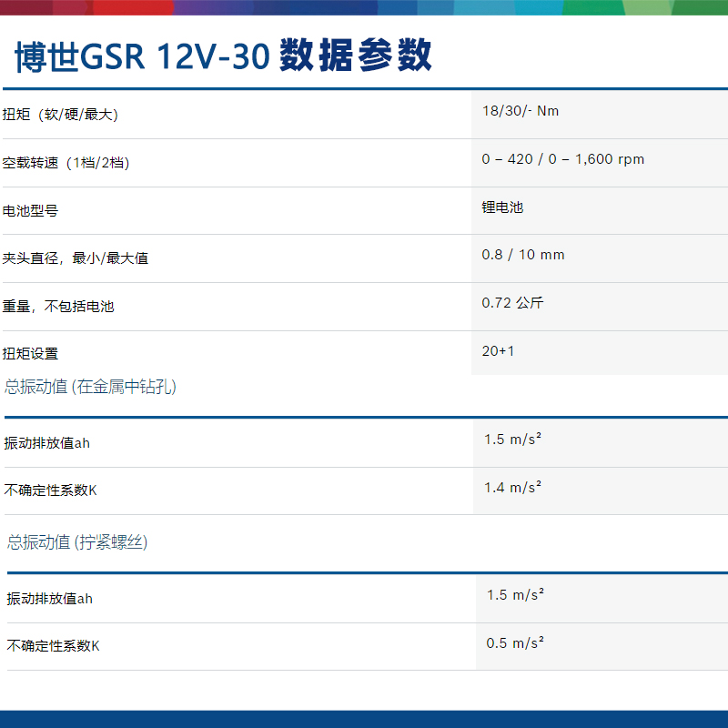Click 1.5 m/s² in the 在金属中钻孔 section
Viewport: 728px width, 728px height.
coord(512,440)
